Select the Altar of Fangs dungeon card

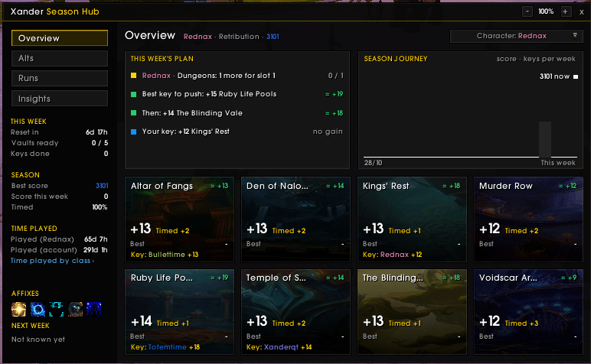click(x=179, y=219)
